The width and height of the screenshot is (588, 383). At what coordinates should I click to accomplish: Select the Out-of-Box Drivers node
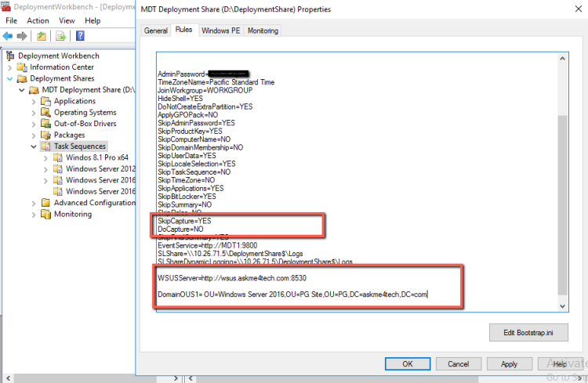pos(85,124)
